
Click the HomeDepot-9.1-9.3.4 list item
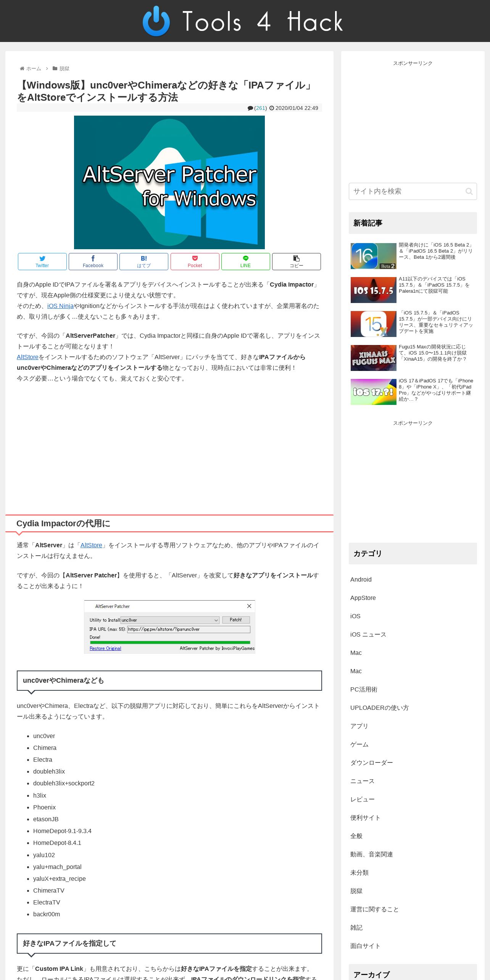[x=62, y=831]
